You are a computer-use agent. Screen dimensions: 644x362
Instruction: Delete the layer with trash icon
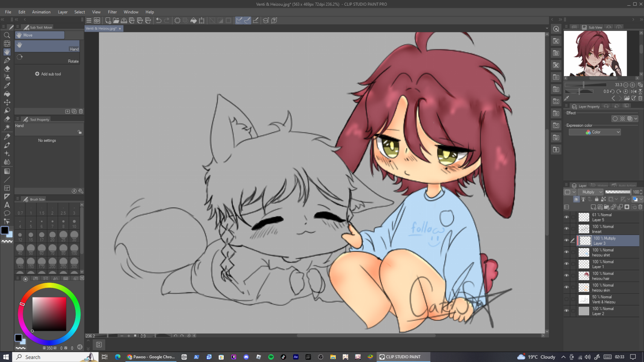click(640, 207)
